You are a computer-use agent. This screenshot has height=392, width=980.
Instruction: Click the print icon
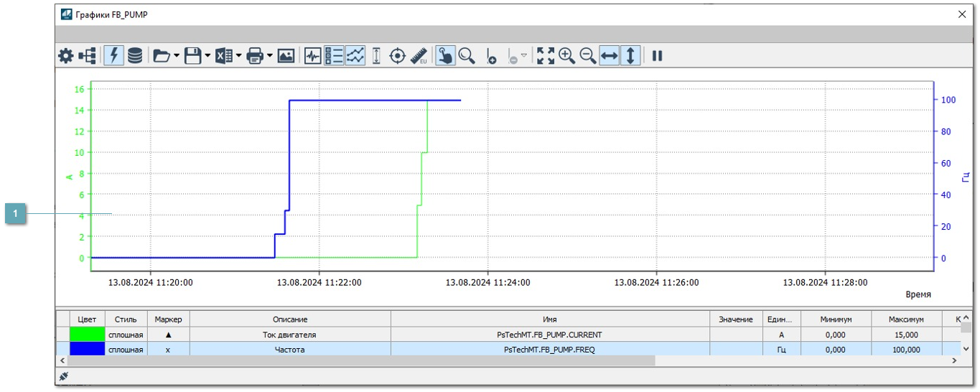pos(255,56)
